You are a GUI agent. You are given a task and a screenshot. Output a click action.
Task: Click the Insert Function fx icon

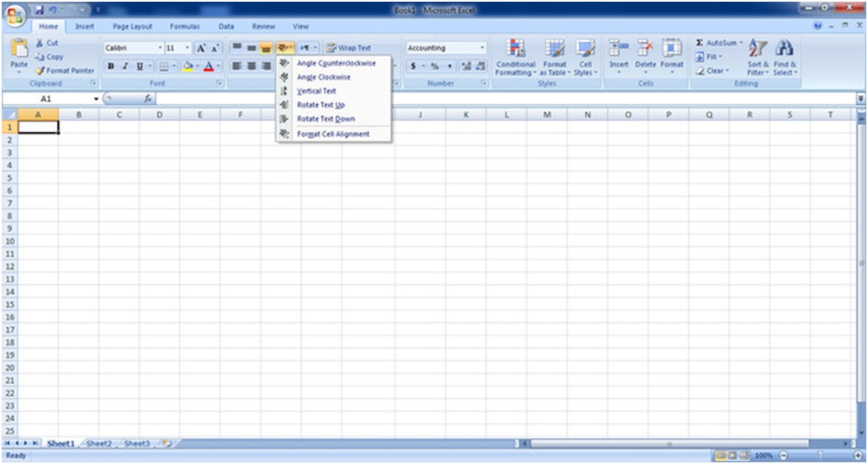[x=147, y=98]
